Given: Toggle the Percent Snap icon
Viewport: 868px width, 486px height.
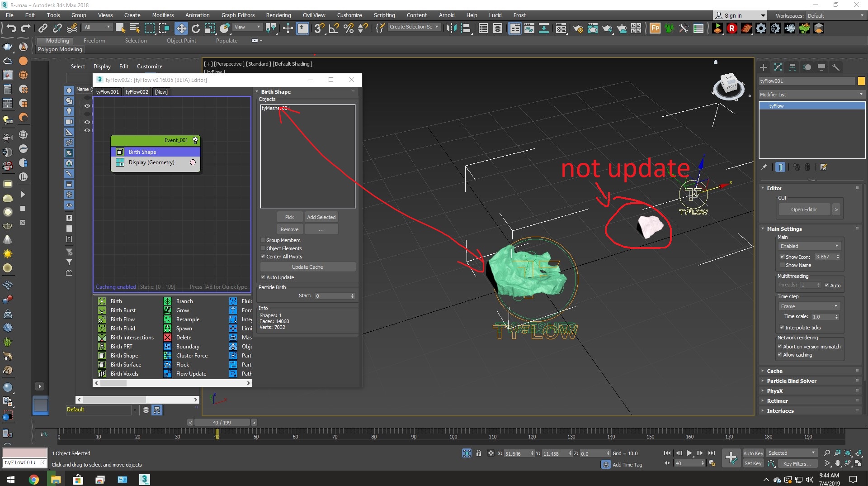Looking at the screenshot, I should tap(349, 29).
